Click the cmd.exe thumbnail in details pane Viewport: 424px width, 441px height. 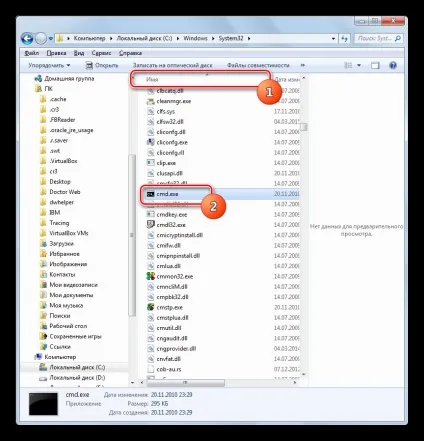43,404
